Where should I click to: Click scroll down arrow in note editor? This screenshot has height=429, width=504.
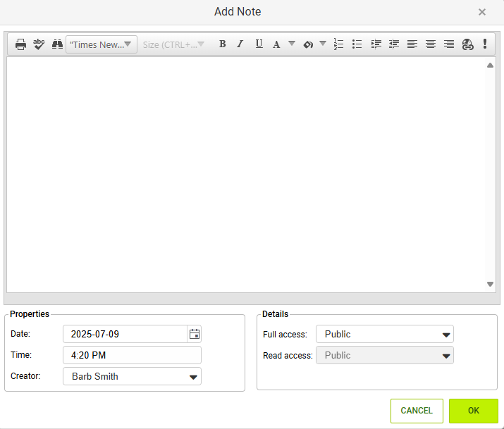point(490,284)
